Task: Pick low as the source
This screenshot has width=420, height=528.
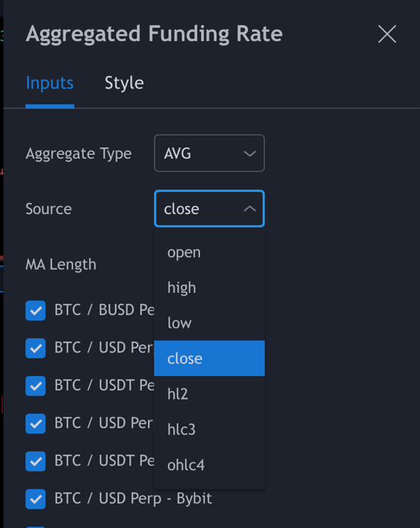Action: pos(210,323)
